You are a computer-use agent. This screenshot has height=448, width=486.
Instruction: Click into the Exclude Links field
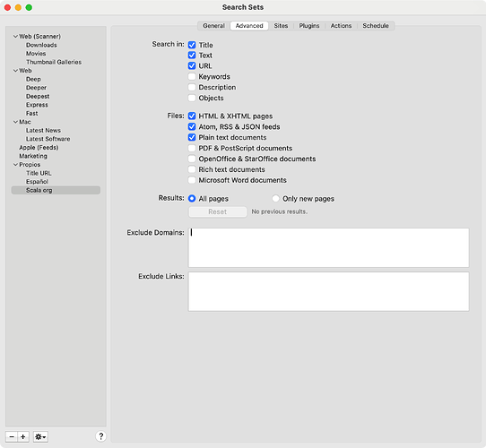point(328,291)
